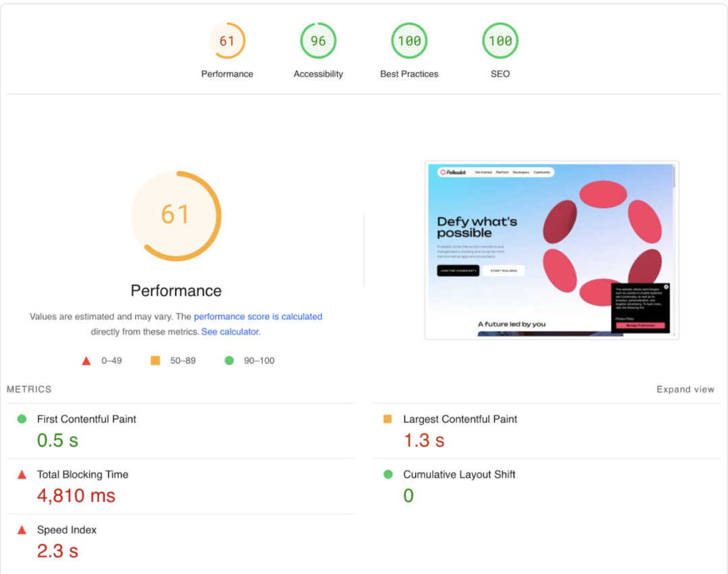Click the '50–89' legend range text
728x574 pixels.
click(183, 360)
